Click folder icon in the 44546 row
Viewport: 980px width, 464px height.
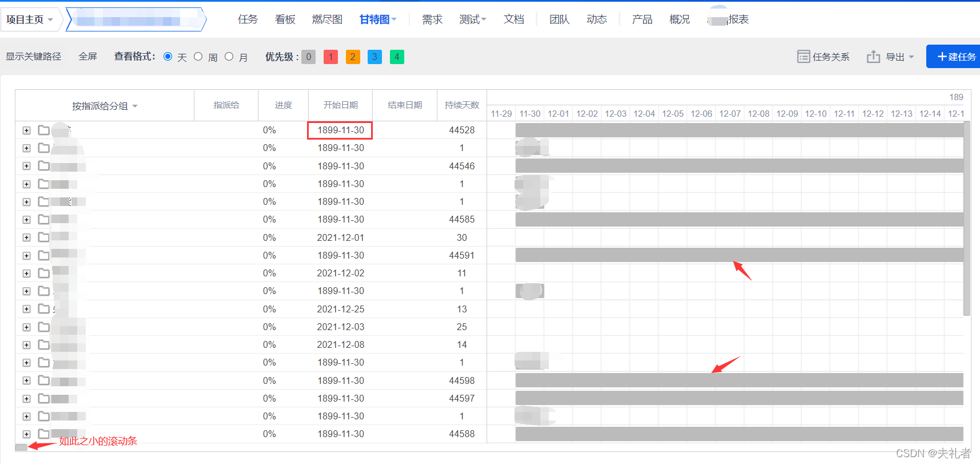click(44, 166)
